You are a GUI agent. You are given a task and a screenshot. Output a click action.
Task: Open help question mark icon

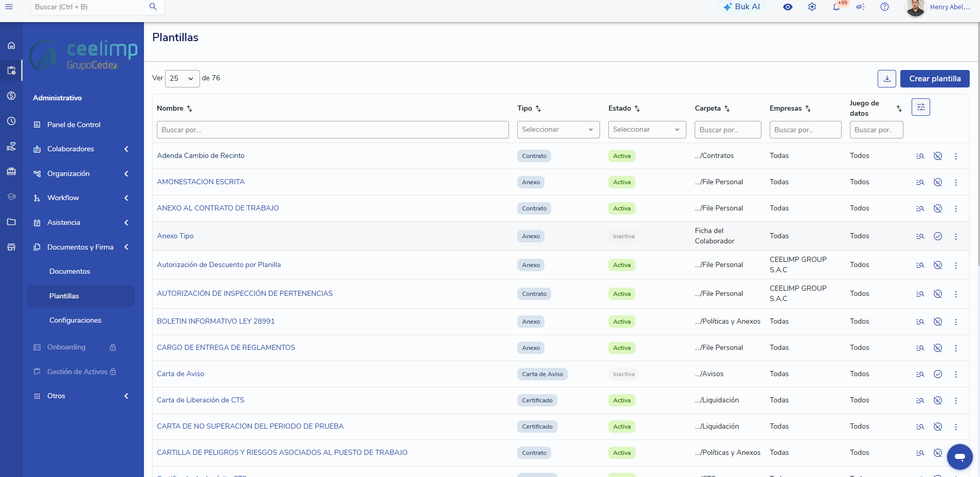coord(884,7)
